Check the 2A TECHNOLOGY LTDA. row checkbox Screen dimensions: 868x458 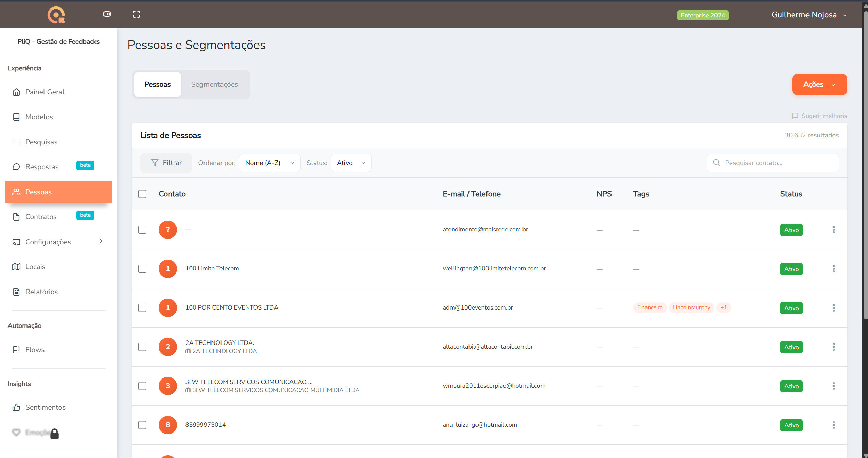[x=142, y=347]
